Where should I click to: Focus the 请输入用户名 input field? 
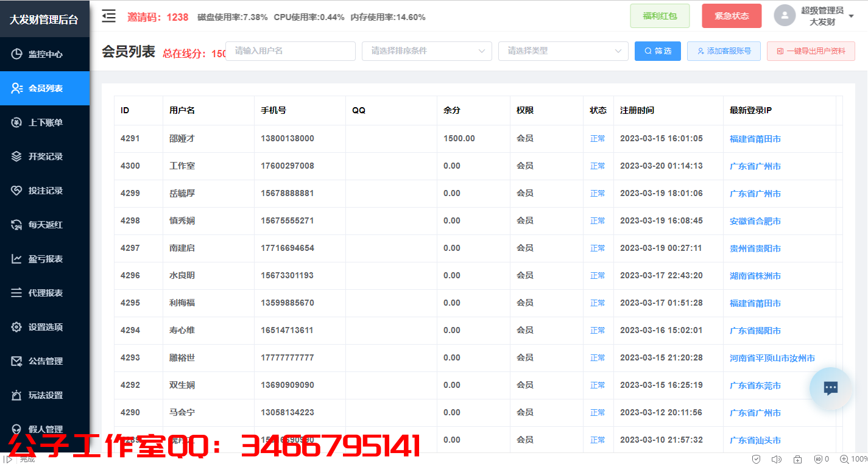tap(291, 51)
